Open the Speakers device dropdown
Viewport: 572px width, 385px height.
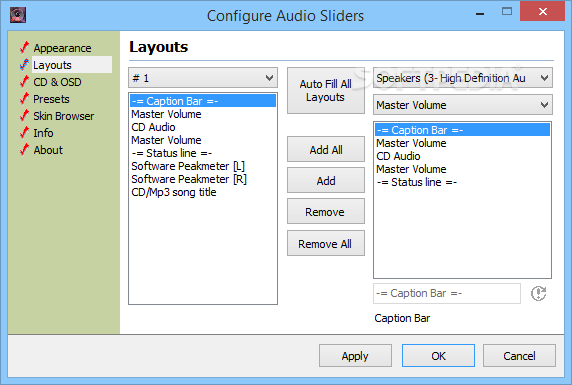[463, 78]
